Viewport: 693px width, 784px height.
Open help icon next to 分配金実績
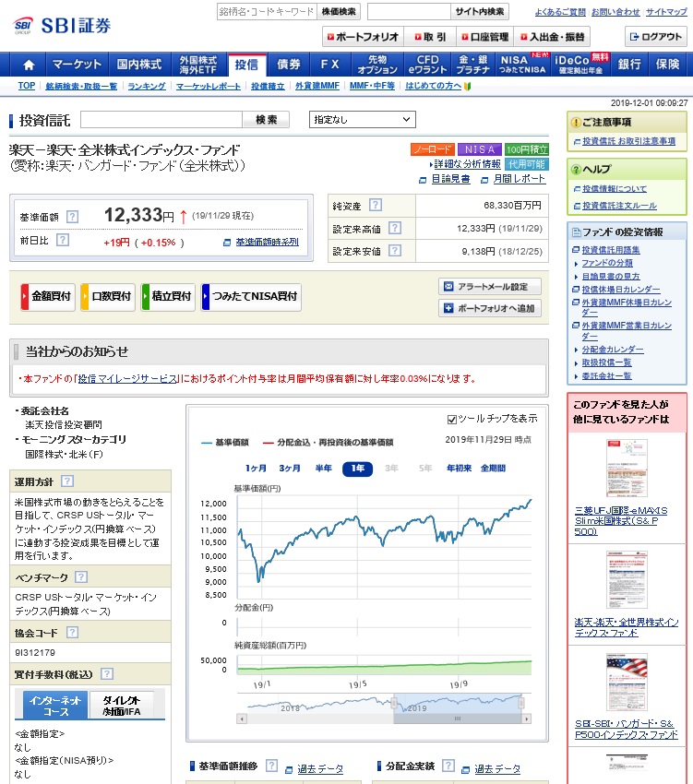(x=448, y=766)
